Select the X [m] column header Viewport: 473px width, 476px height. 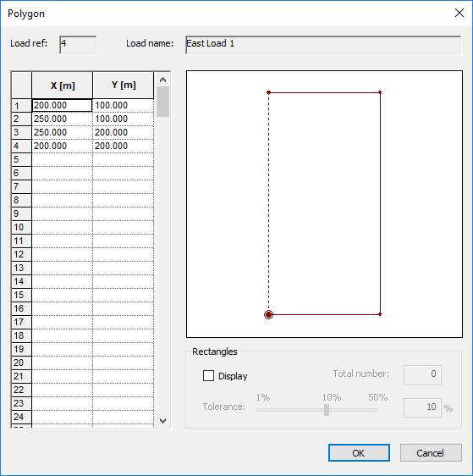(62, 86)
